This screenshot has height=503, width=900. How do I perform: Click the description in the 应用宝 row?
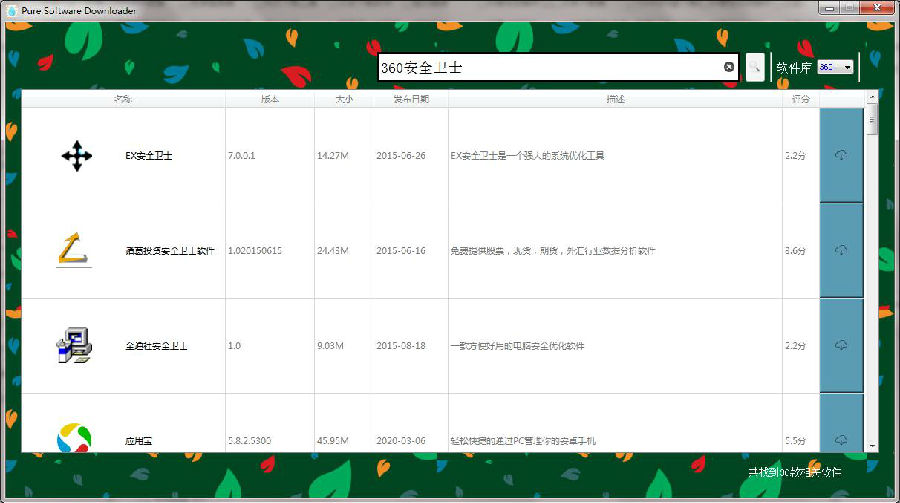point(523,441)
